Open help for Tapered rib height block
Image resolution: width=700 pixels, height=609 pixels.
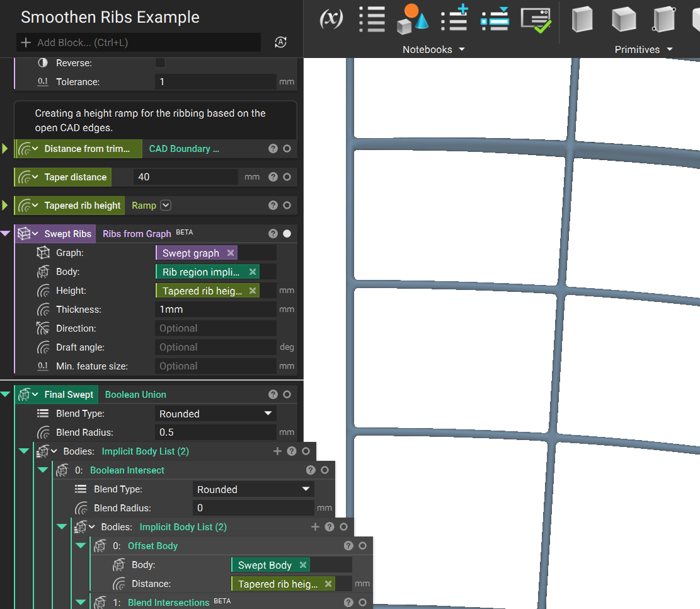pos(273,206)
